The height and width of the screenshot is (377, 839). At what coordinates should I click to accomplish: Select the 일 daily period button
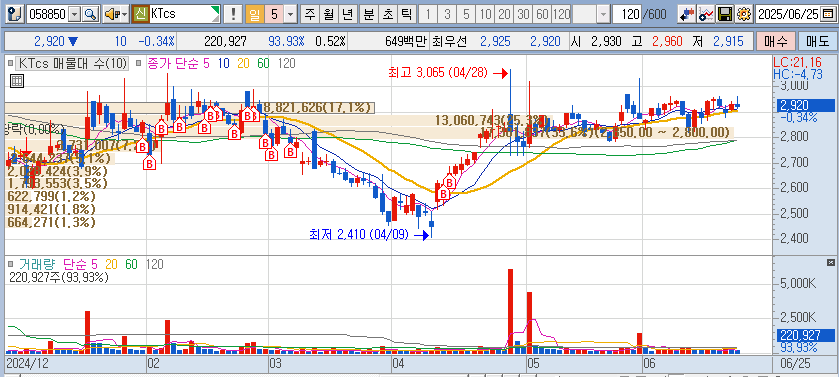tap(254, 14)
